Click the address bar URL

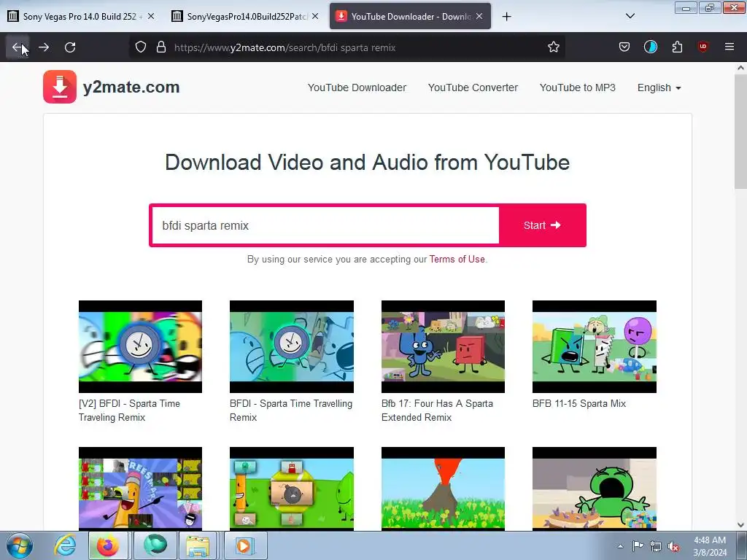click(x=285, y=47)
